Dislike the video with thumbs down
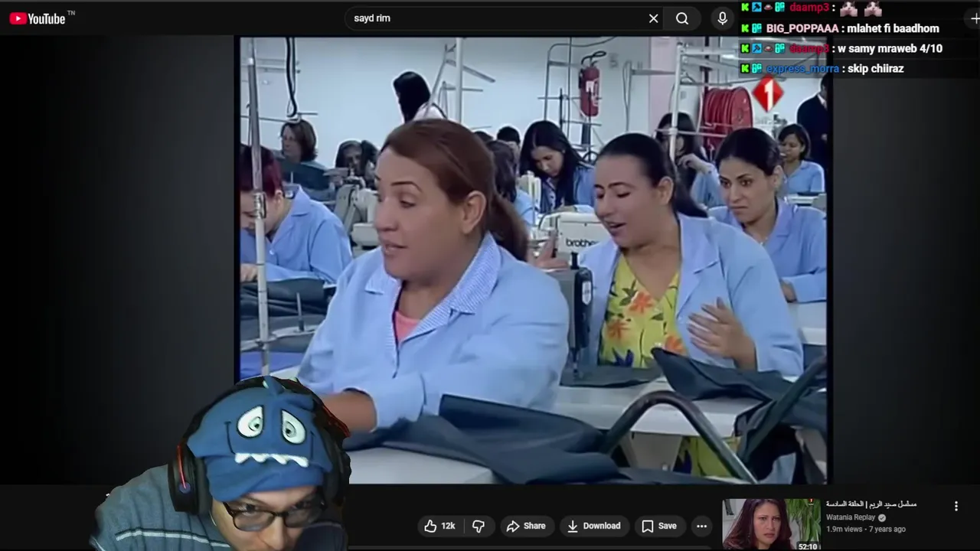The height and width of the screenshot is (551, 980). pos(479,526)
